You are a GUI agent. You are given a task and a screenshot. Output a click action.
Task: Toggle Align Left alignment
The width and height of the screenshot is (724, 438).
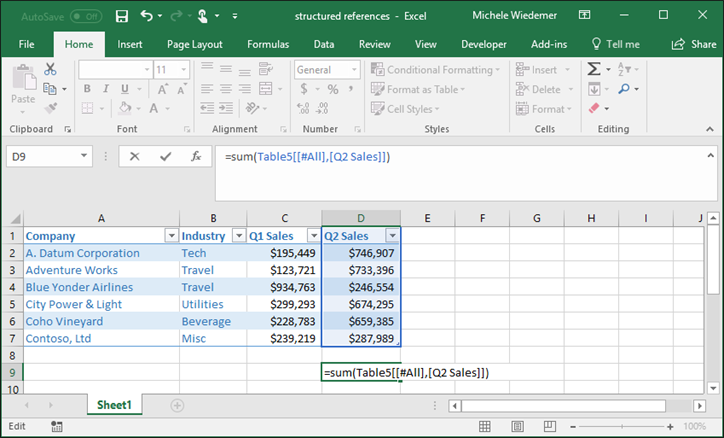[207, 89]
